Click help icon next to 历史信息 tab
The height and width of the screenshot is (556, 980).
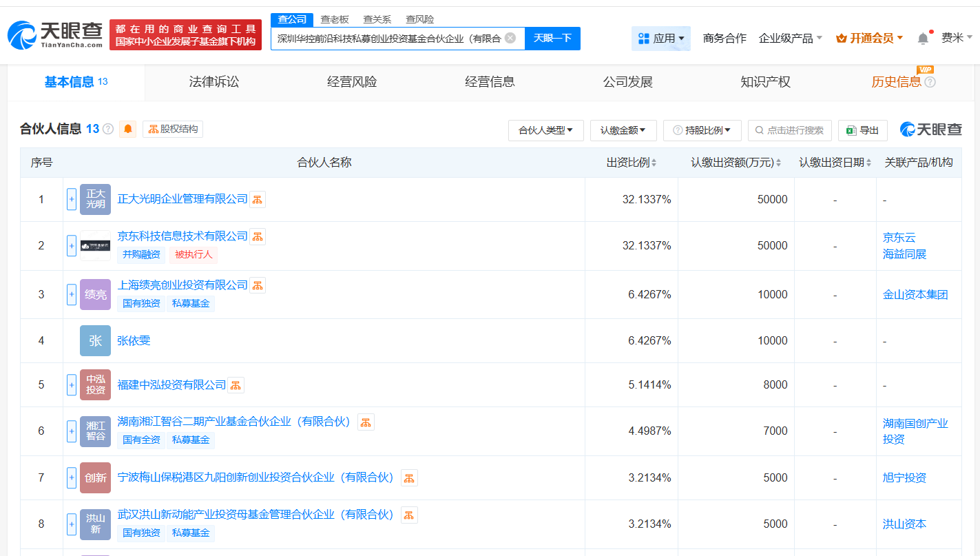tap(930, 82)
